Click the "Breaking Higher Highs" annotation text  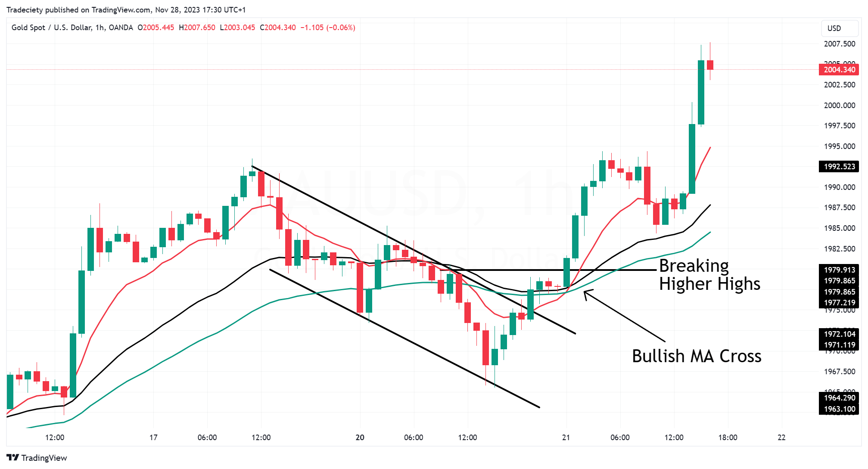(x=709, y=275)
